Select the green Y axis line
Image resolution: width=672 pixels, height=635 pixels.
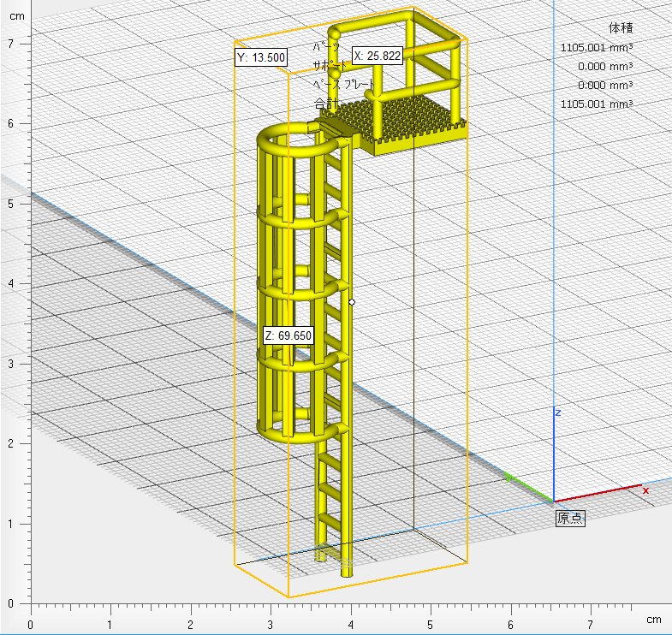(x=529, y=489)
